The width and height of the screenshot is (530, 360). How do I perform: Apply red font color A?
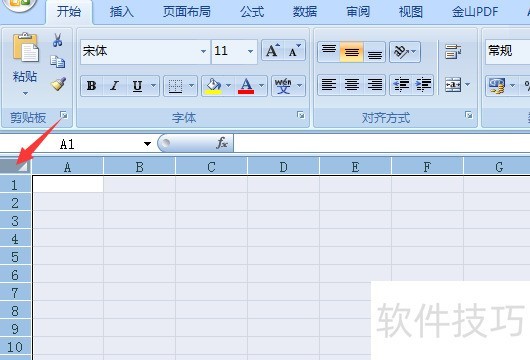pos(246,86)
